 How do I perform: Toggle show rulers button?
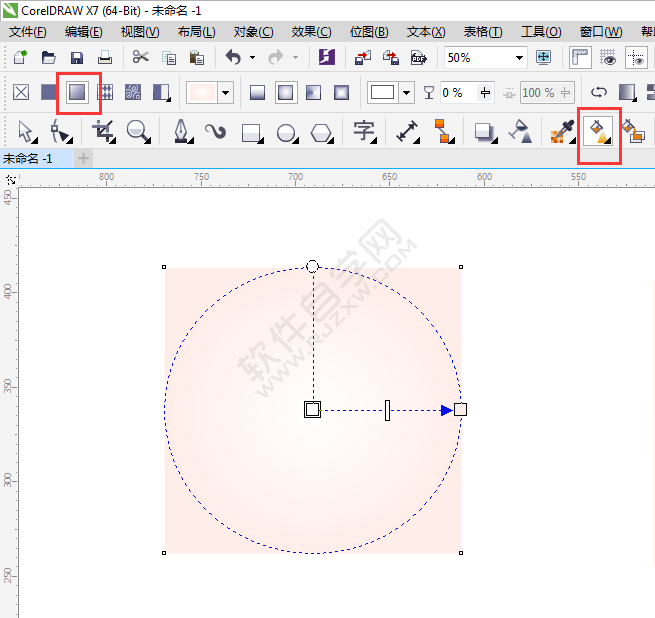pyautogui.click(x=580, y=57)
